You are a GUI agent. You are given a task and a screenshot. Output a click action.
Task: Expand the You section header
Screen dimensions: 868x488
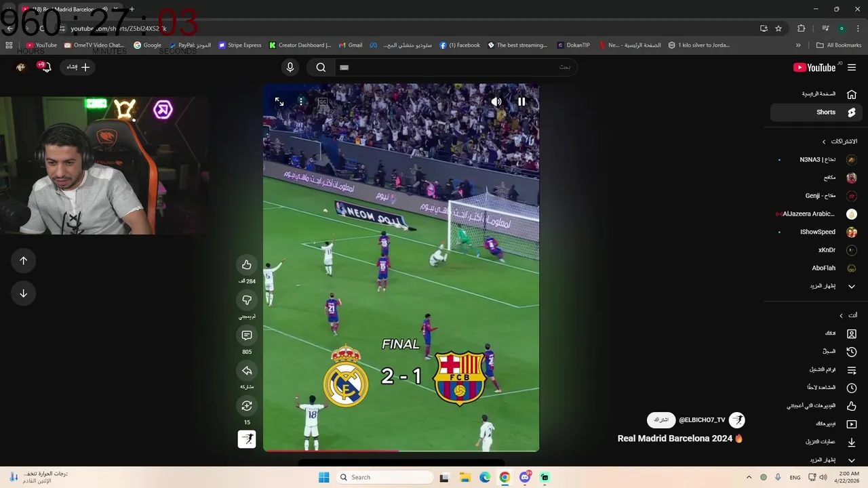pyautogui.click(x=848, y=315)
